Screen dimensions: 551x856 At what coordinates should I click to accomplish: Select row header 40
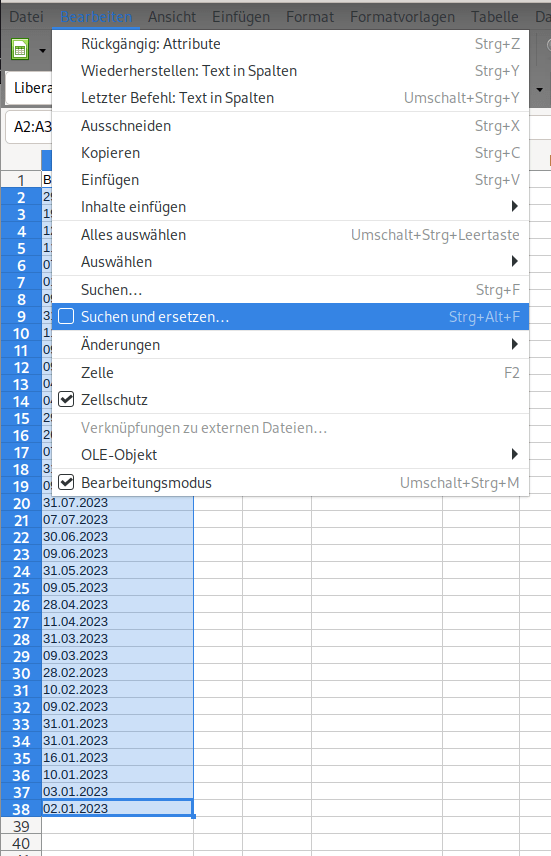point(21,843)
